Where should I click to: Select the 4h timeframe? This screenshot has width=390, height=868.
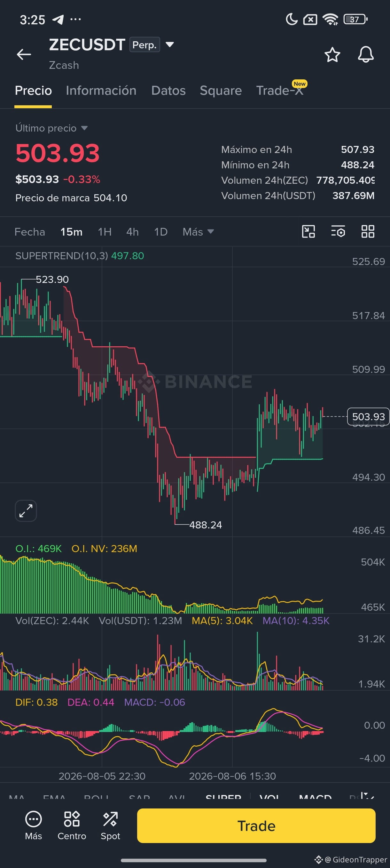pos(132,232)
